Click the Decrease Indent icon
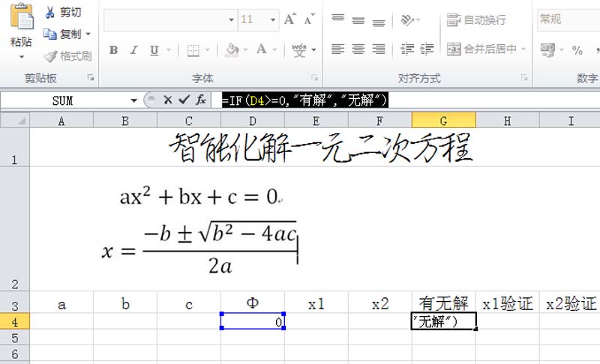The width and height of the screenshot is (600, 364). click(x=407, y=49)
